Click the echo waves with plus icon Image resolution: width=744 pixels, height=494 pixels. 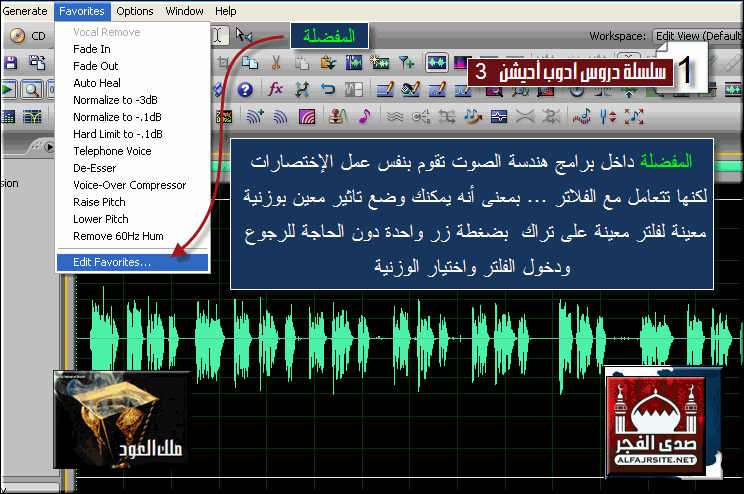click(x=255, y=116)
